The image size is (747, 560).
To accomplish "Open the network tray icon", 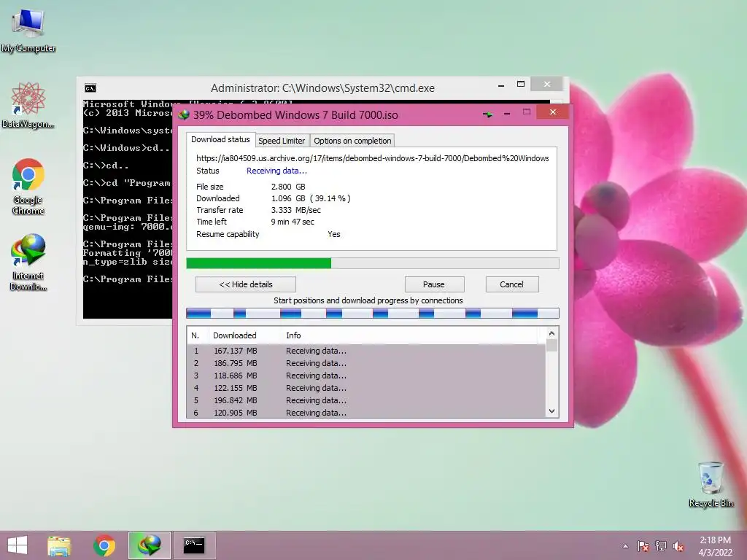I will coord(661,546).
